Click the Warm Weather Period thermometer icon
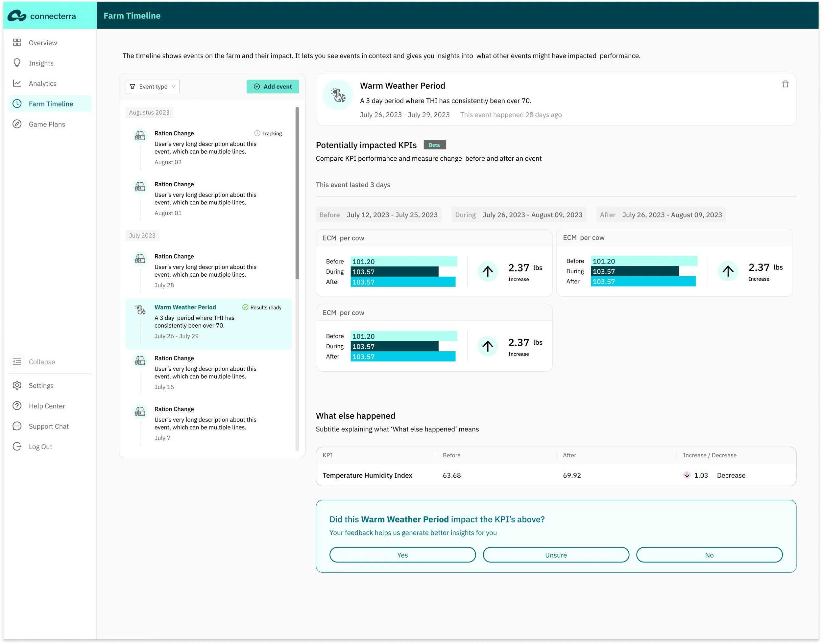This screenshot has width=822, height=644. click(338, 95)
